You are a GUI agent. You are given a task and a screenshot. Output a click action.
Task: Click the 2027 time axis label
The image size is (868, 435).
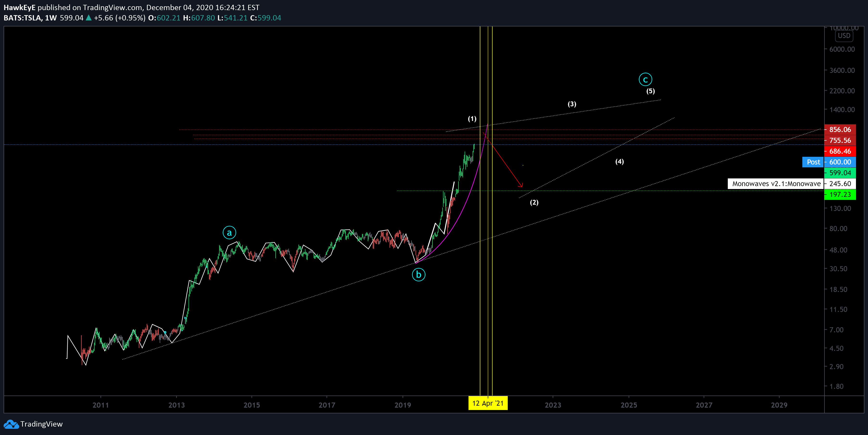tap(704, 405)
